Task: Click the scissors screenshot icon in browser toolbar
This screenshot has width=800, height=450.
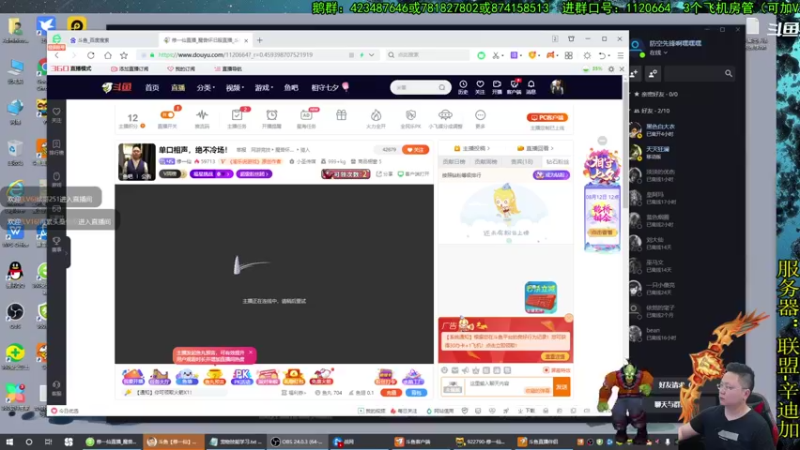Action: point(495,55)
